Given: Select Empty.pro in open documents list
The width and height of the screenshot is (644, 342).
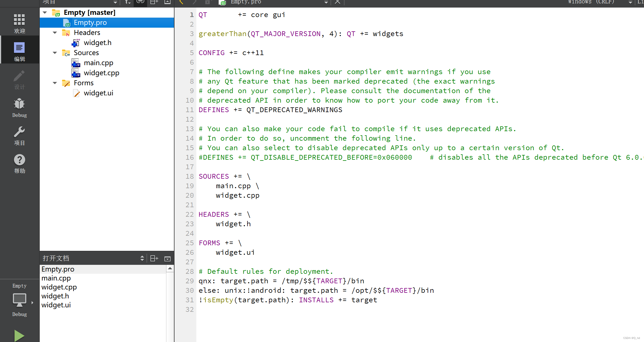Looking at the screenshot, I should 103,269.
